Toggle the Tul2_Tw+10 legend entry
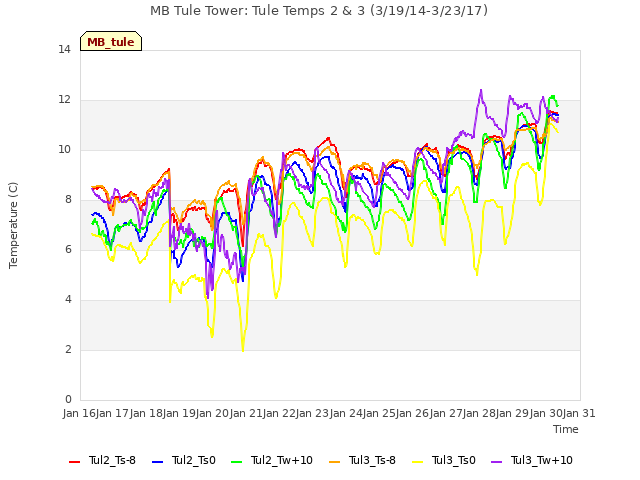640x480 pixels. tap(272, 461)
